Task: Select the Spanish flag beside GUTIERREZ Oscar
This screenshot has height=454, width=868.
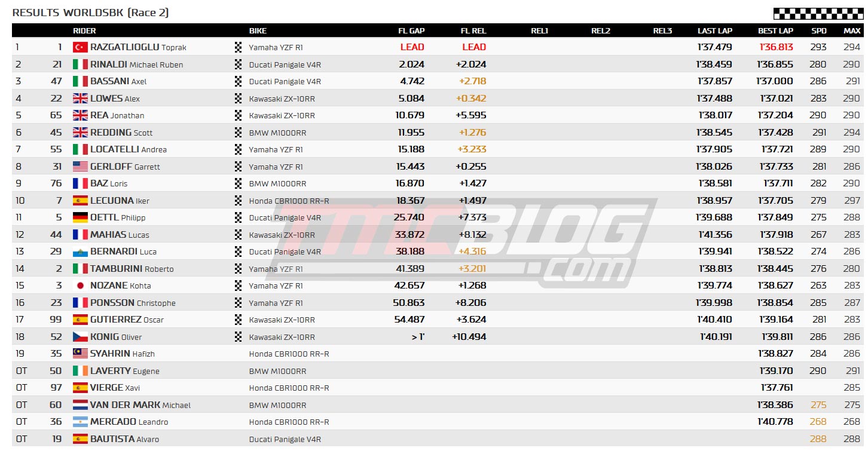Action: click(80, 320)
